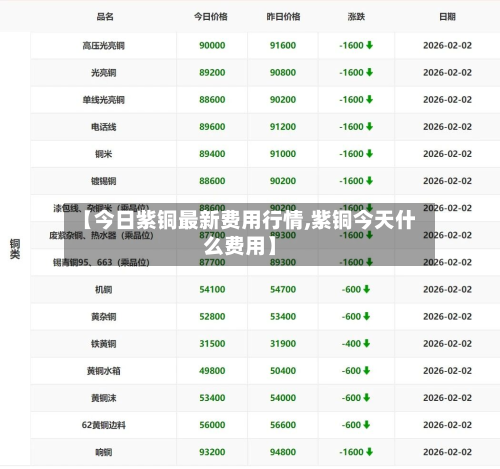Viewport: 500px width, 469px height.
Task: Click the down arrow in 高压光亮铜 row
Action: coord(369,45)
